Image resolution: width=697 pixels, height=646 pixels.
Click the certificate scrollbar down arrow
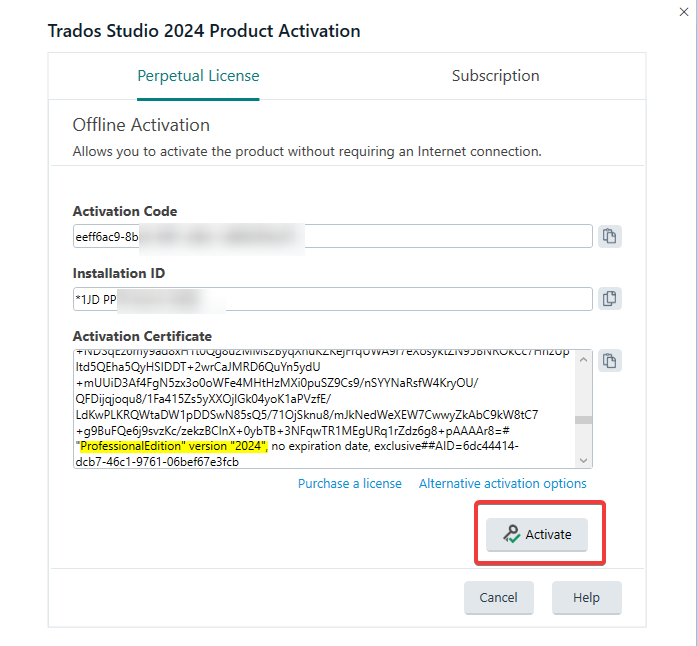pos(584,460)
